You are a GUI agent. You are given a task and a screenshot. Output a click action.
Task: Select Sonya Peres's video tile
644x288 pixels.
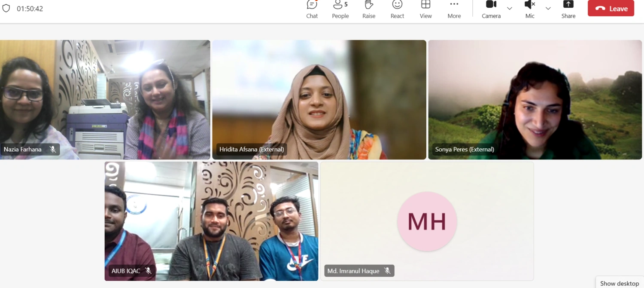coord(535,100)
